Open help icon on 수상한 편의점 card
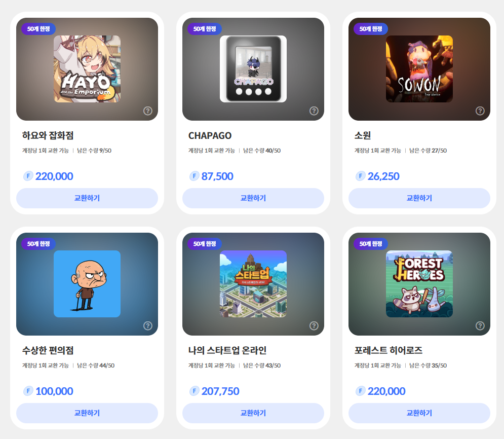This screenshot has height=439, width=504. point(148,326)
